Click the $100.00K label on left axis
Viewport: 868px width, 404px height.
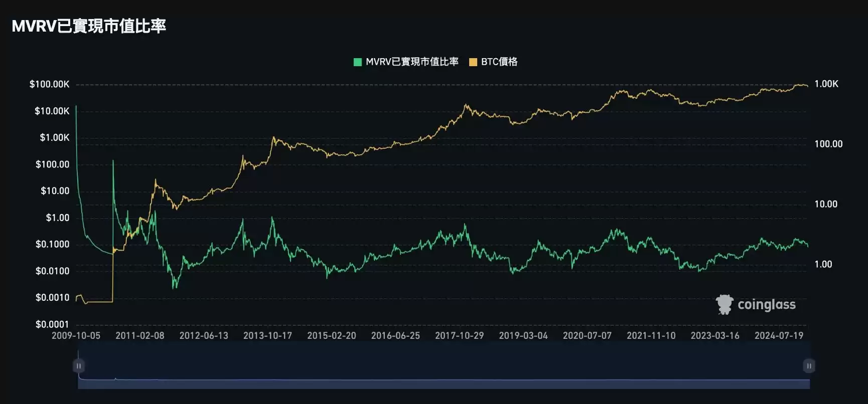point(49,84)
